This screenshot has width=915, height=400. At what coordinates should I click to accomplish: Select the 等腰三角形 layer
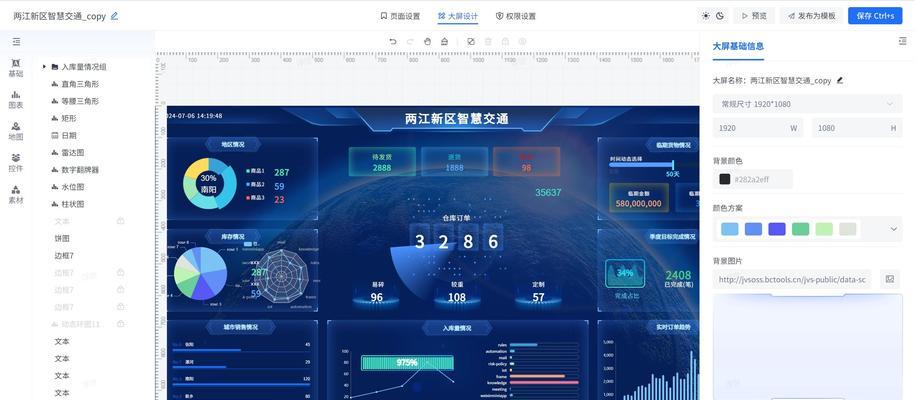(x=80, y=101)
